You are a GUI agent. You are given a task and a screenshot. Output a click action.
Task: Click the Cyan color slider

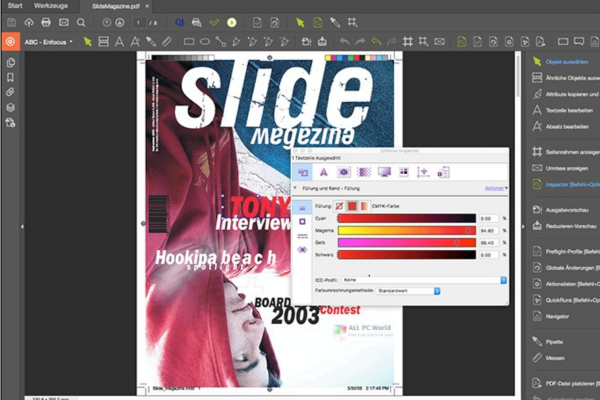tap(406, 218)
